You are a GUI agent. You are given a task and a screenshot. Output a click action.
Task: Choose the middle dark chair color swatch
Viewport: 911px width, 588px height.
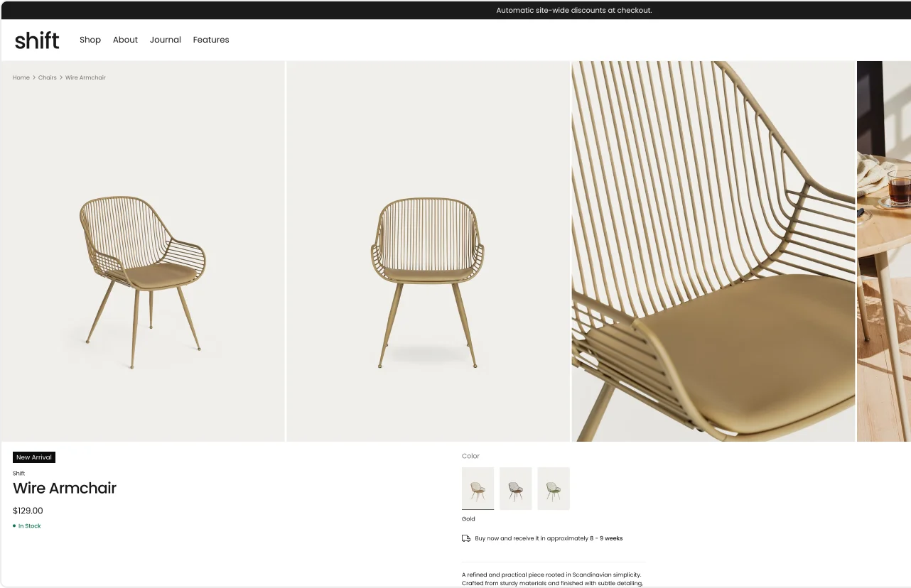coord(516,489)
